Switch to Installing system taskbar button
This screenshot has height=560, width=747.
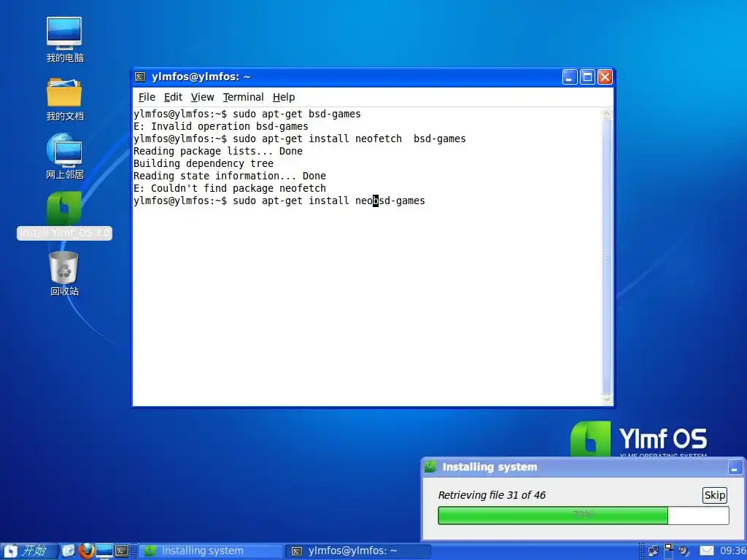tap(211, 551)
